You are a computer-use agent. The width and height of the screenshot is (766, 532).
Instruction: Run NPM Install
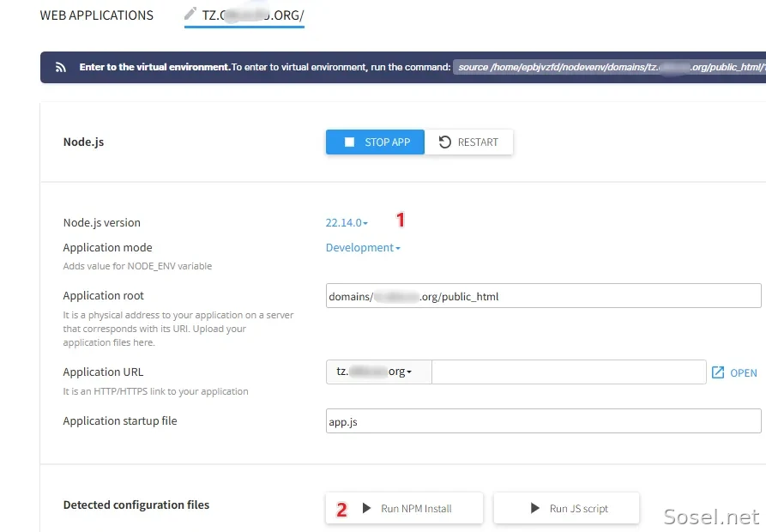(405, 509)
